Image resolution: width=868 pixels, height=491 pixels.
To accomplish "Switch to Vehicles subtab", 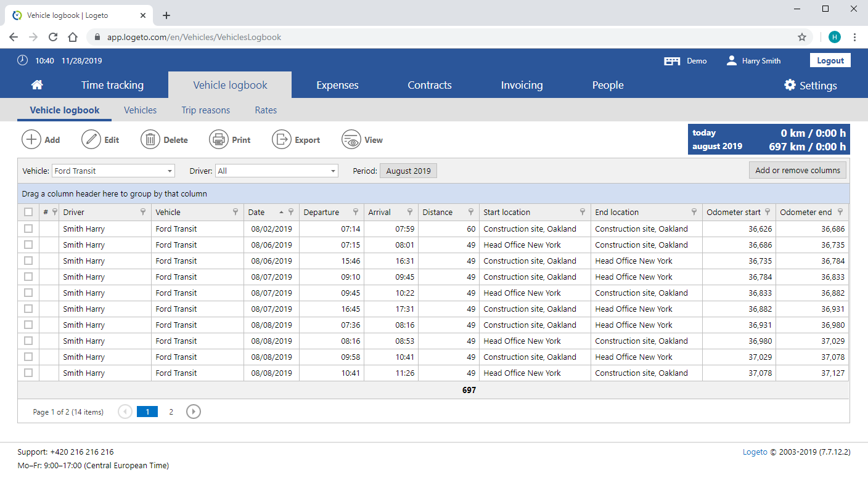I will pos(140,110).
